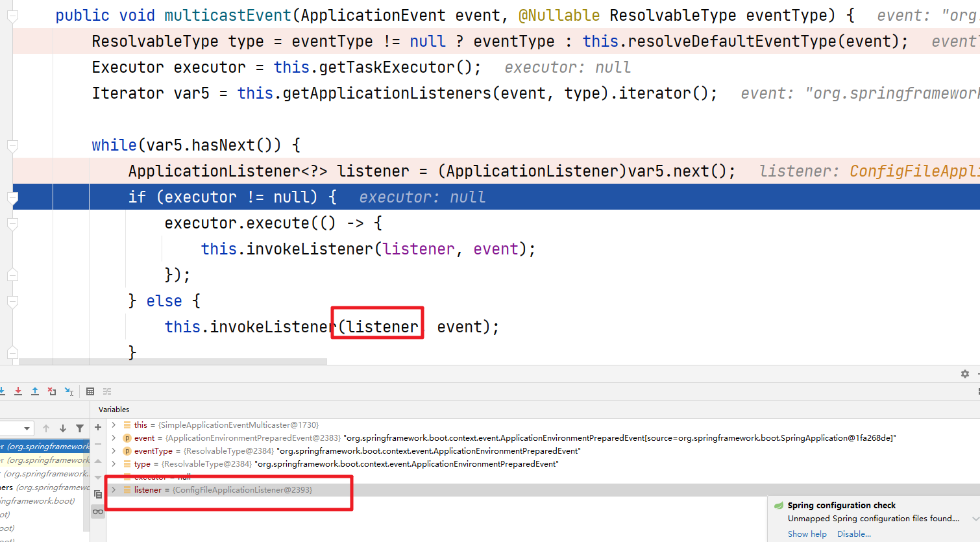Switch to the Variables tab
Image resolution: width=980 pixels, height=542 pixels.
(x=114, y=410)
